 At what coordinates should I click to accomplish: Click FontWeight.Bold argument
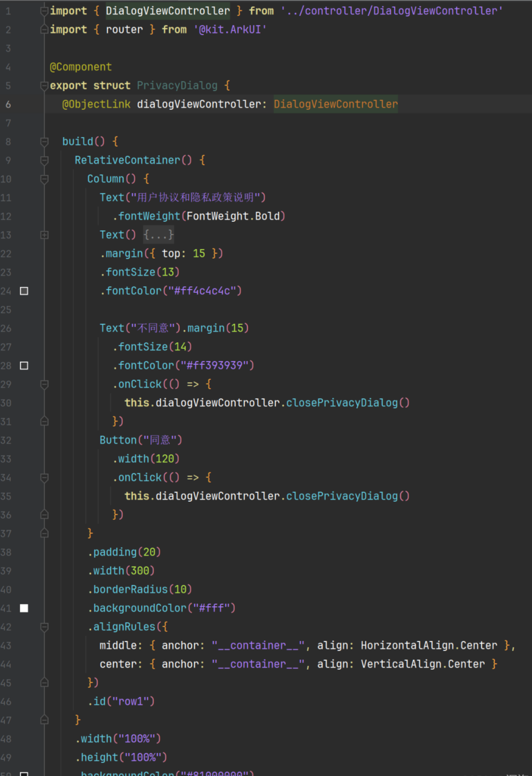(x=233, y=216)
